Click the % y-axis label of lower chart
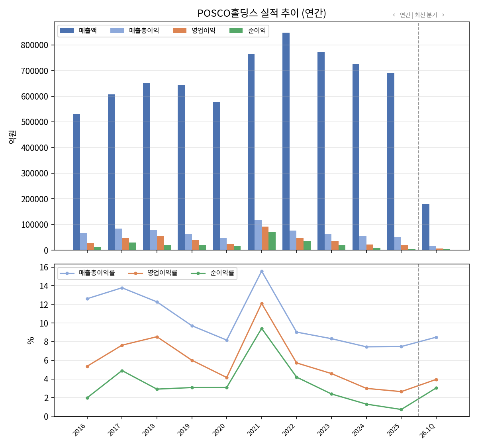This screenshot has height=448, width=478. [31, 340]
